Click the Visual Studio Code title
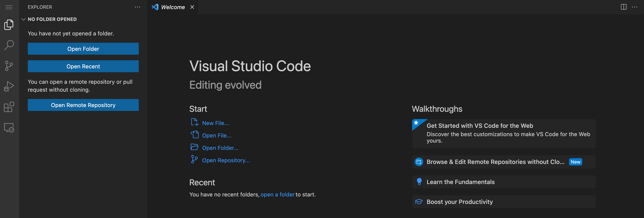Viewport: 644px width, 218px height. 250,66
